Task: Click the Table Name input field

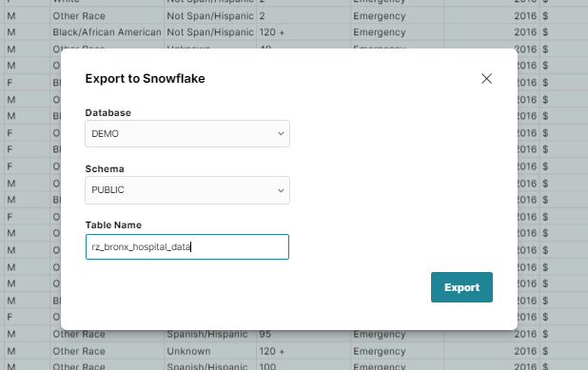Action: pyautogui.click(x=187, y=246)
